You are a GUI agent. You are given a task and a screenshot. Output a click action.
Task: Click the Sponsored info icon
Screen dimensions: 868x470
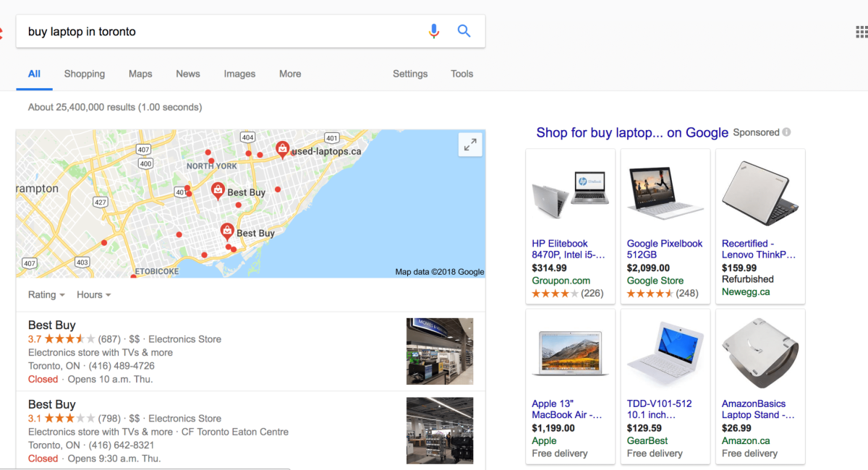(x=786, y=132)
